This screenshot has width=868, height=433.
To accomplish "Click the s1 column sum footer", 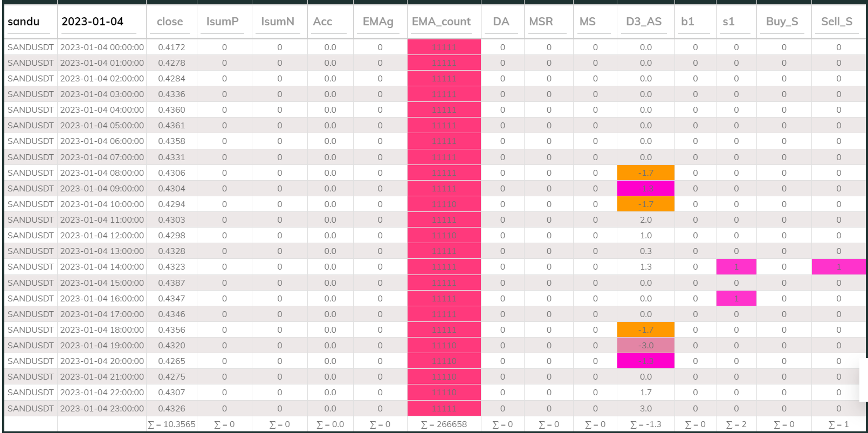I will pyautogui.click(x=736, y=424).
